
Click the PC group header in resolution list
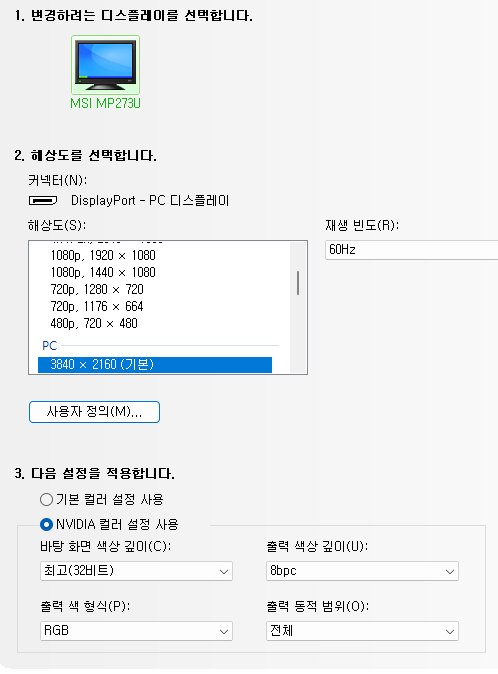coord(49,346)
